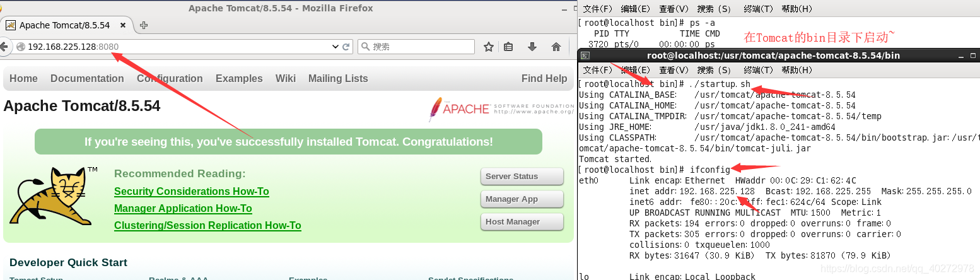Bookmark this page with the star icon

click(488, 47)
